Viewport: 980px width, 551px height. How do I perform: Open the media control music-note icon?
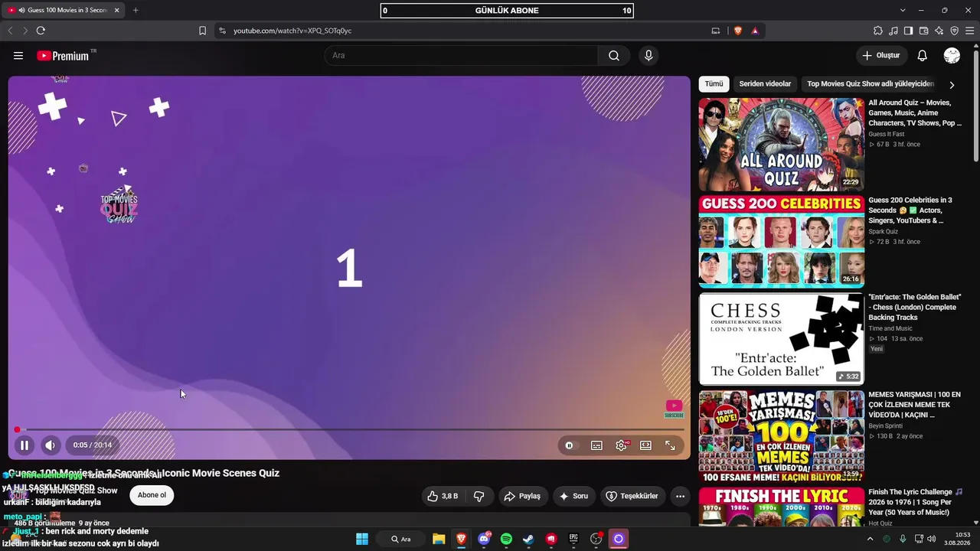point(893,31)
